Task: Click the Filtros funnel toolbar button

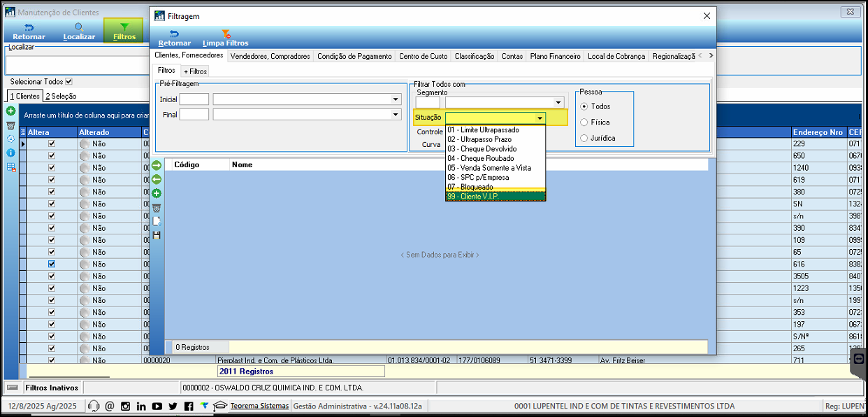Action: click(x=124, y=31)
